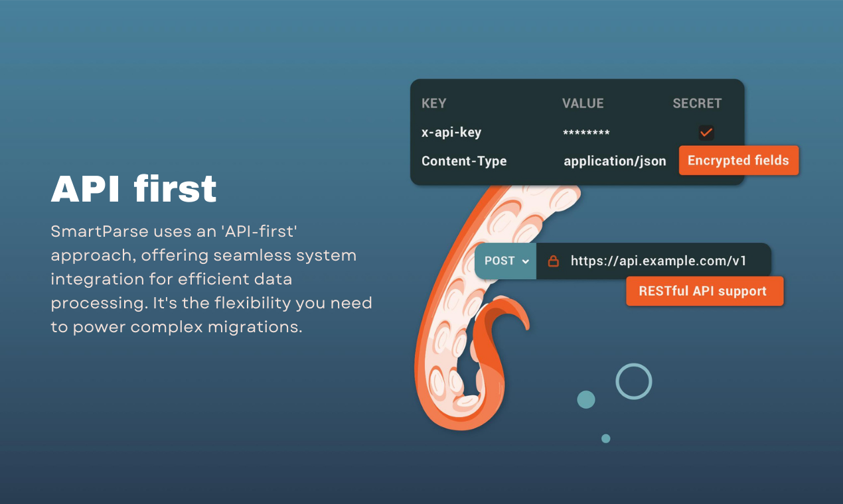Open the POST method dropdown

pos(506,261)
